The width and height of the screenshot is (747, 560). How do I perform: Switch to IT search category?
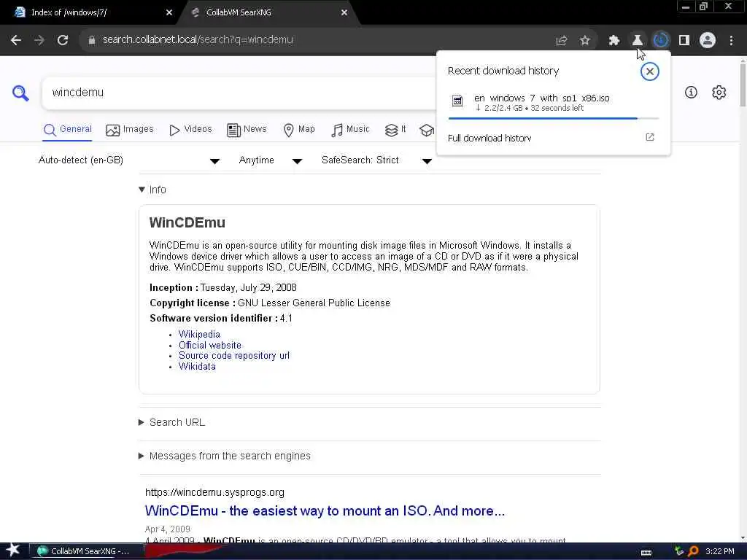point(395,130)
